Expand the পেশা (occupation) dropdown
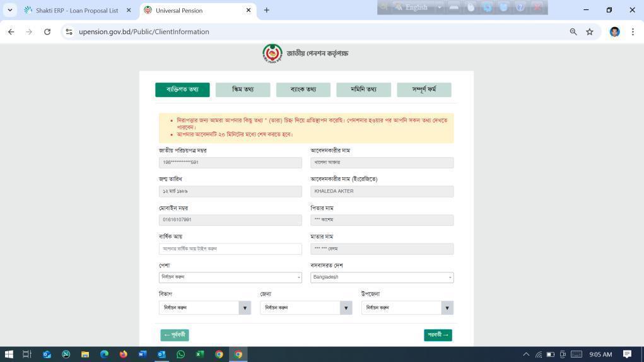The height and width of the screenshot is (362, 644). click(x=230, y=277)
